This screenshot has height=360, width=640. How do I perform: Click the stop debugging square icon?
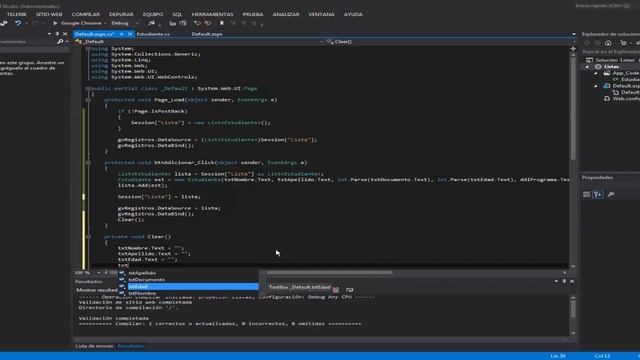222,23
